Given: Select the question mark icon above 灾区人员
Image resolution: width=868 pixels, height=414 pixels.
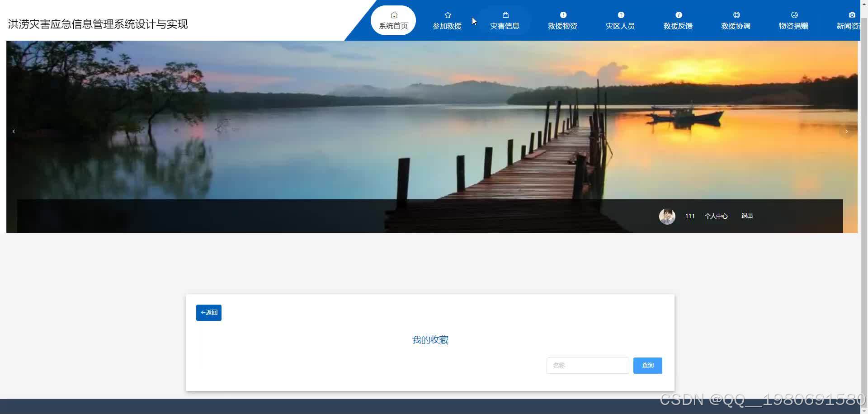Looking at the screenshot, I should tap(621, 14).
